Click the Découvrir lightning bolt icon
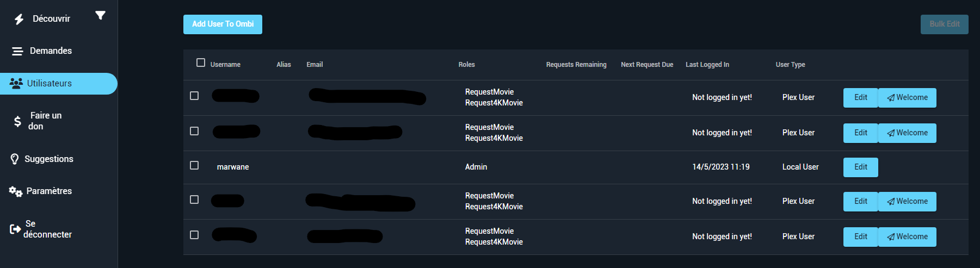The width and height of the screenshot is (980, 268). point(19,19)
